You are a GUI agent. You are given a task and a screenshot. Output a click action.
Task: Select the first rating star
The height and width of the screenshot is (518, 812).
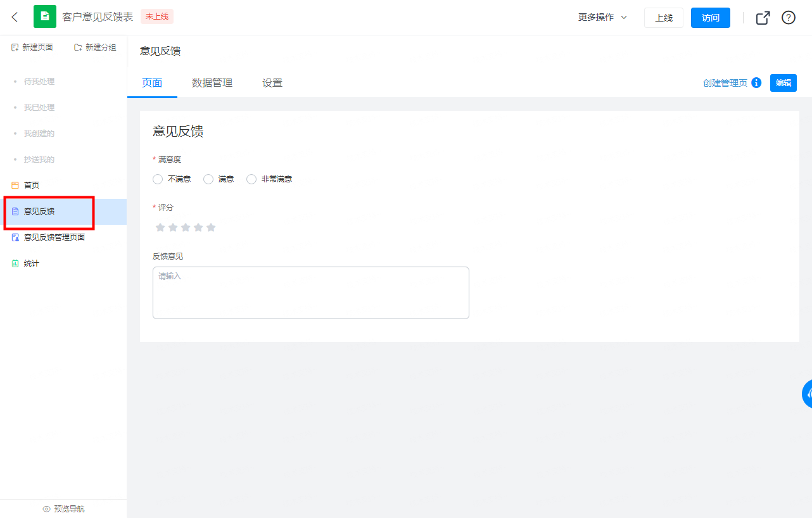160,227
